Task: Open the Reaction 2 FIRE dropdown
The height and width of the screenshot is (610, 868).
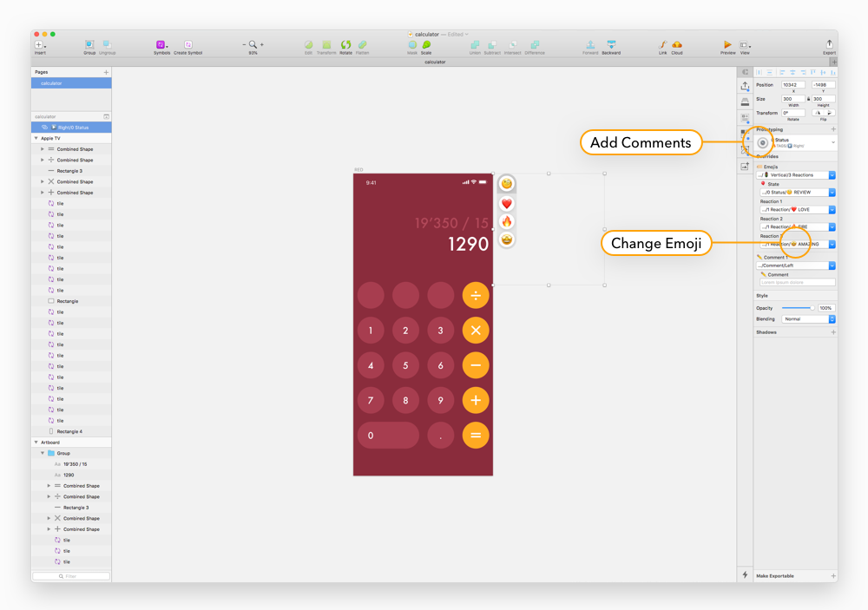Action: 798,226
